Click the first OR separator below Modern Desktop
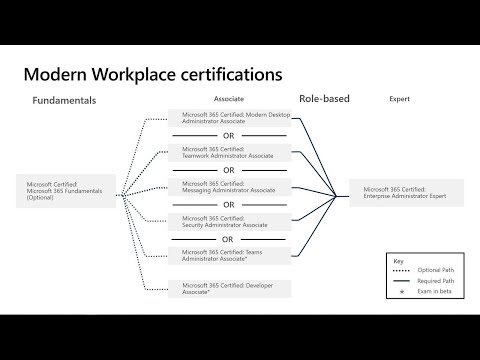 (229, 136)
